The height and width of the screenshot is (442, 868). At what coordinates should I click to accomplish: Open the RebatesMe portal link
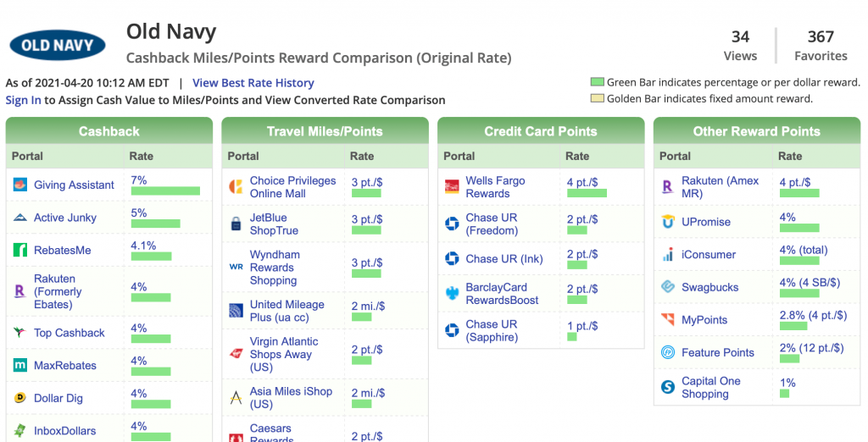coord(62,250)
